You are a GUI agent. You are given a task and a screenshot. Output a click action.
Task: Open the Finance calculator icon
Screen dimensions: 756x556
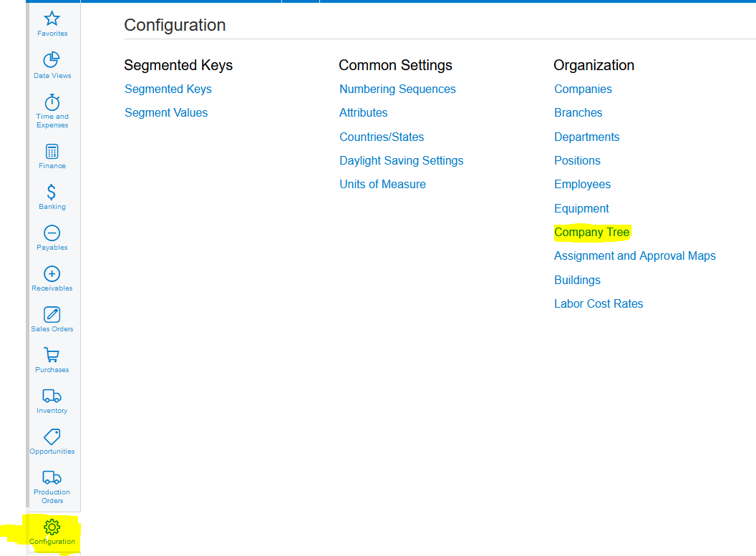(x=52, y=152)
